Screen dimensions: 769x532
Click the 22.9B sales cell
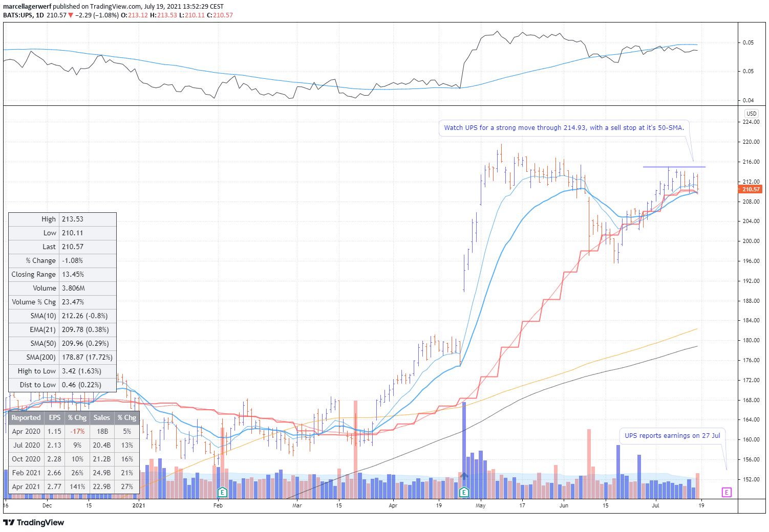click(x=102, y=486)
